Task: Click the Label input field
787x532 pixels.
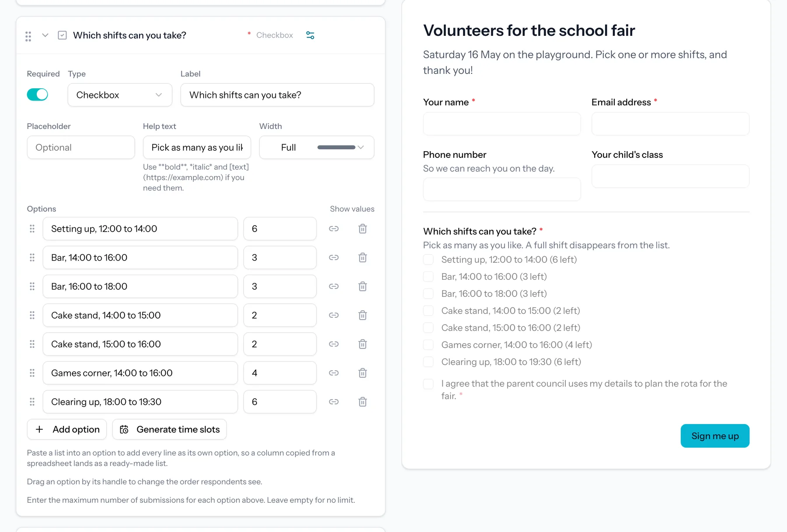Action: click(x=277, y=95)
